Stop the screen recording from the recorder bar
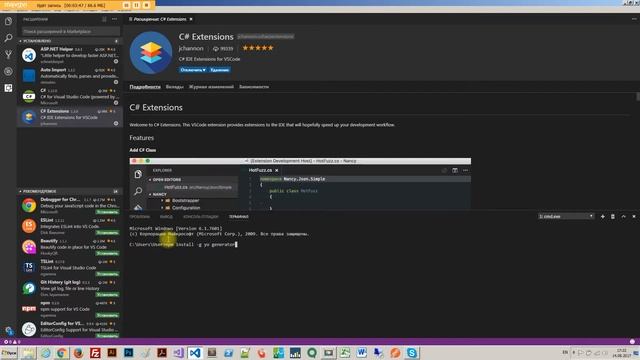 pos(147,5)
